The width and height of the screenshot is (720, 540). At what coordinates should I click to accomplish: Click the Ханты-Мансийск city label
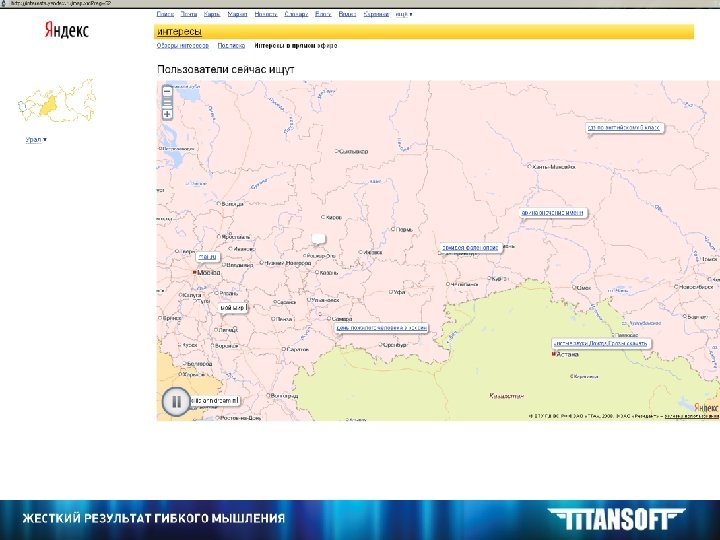(x=552, y=167)
